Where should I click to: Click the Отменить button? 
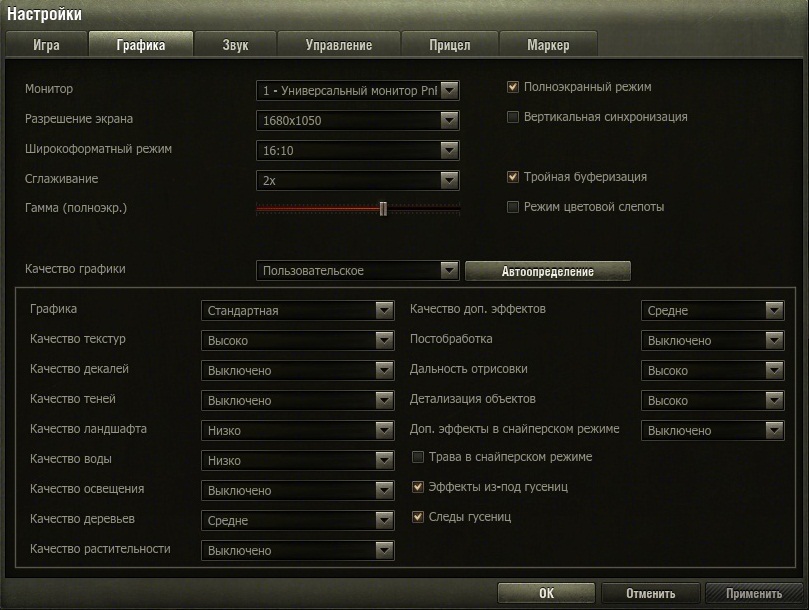pos(651,593)
